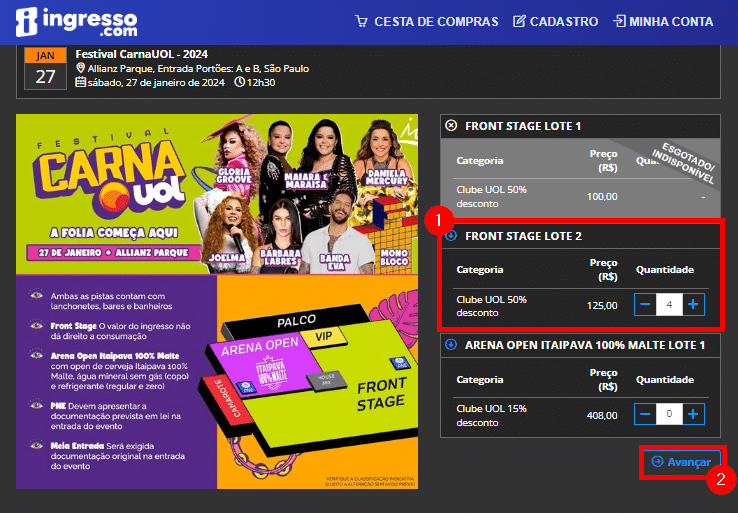Click Front Stage Lote 1 header text
Screen dimensions: 738x513
tap(523, 126)
